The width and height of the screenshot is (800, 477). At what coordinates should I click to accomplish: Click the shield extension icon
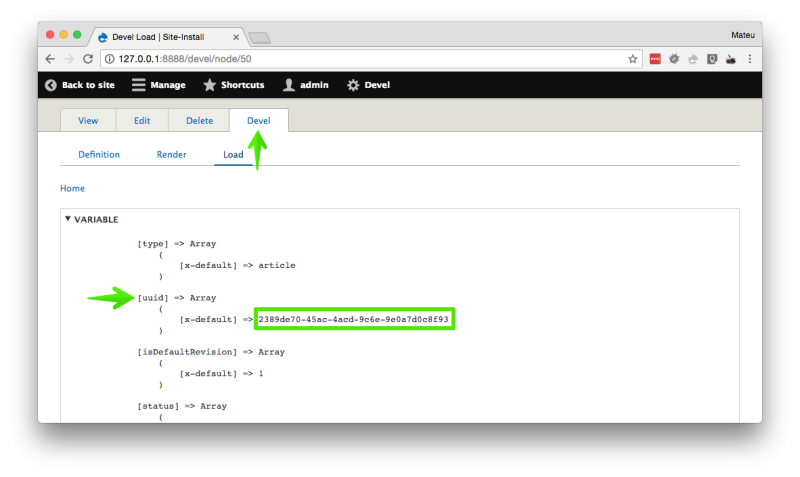tap(712, 59)
